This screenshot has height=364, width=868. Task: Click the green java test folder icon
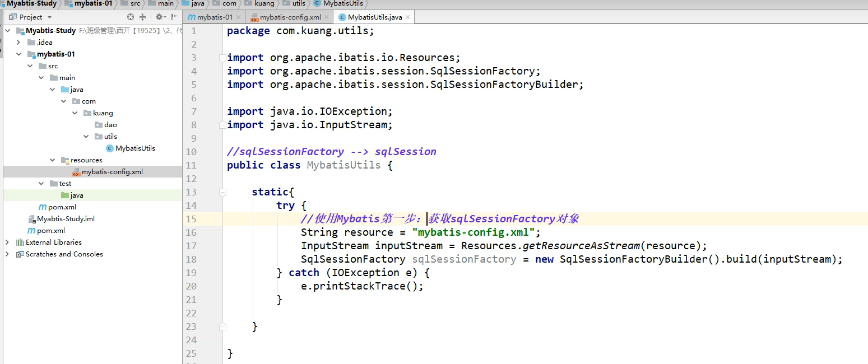[x=65, y=195]
